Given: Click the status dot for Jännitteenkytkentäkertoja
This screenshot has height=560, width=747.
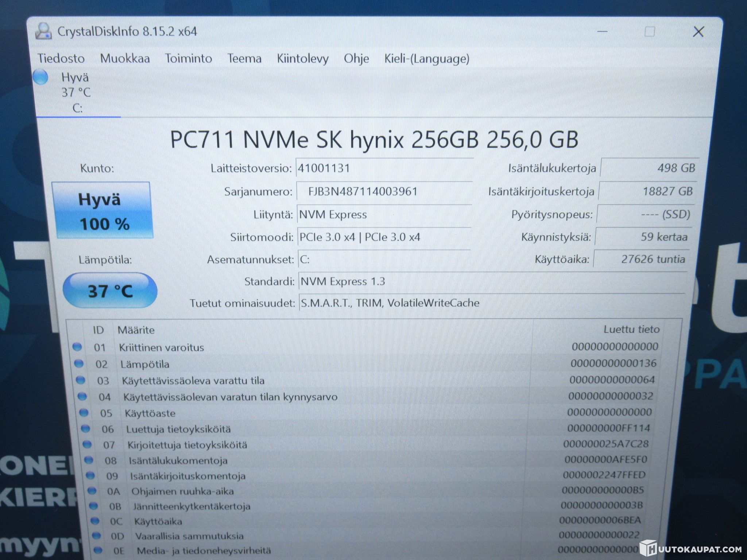Looking at the screenshot, I should [x=93, y=506].
